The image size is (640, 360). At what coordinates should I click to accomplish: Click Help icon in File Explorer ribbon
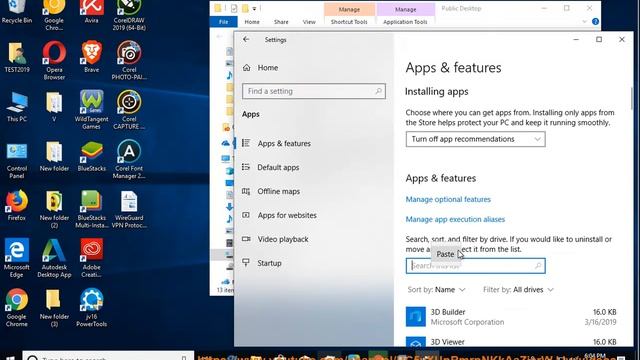(x=596, y=22)
